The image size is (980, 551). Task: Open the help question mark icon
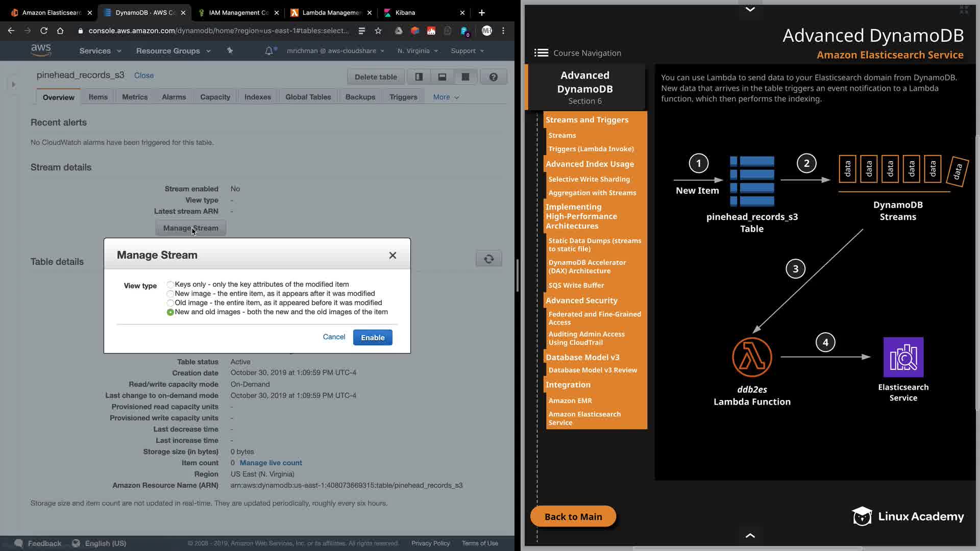click(493, 77)
